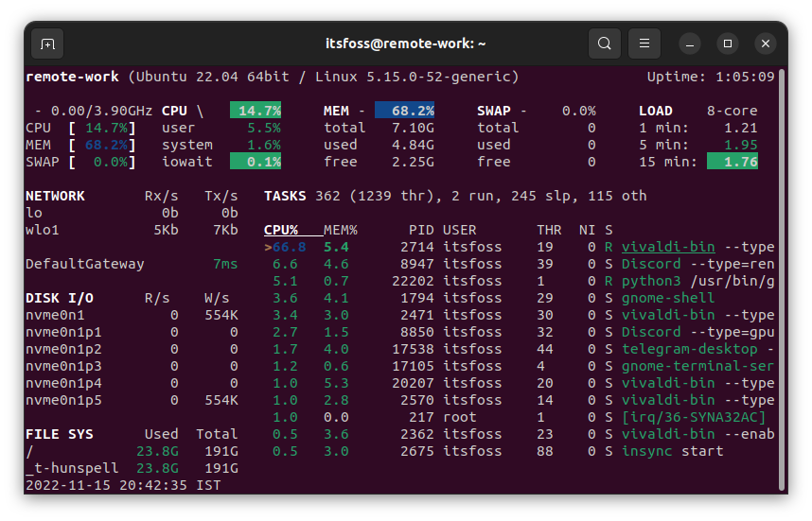Maximize the terminal window

coord(727,43)
